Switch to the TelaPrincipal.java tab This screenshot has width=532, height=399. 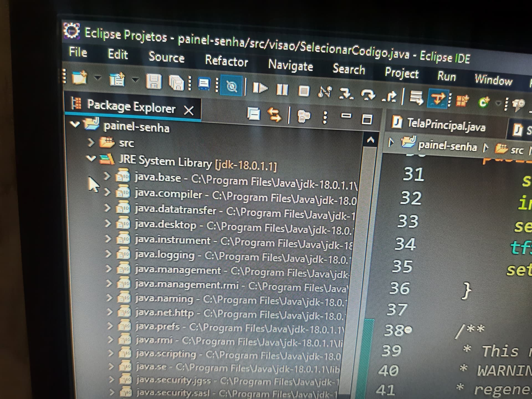[x=446, y=126]
